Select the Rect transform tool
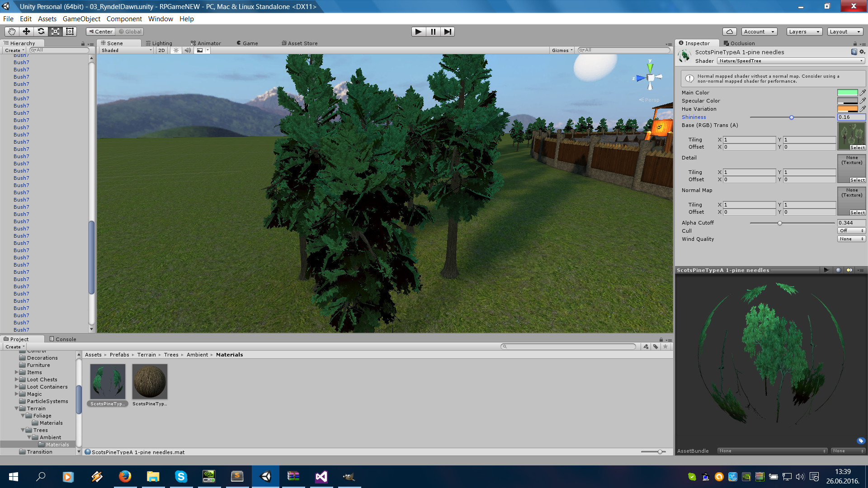This screenshot has width=868, height=488. tap(70, 31)
